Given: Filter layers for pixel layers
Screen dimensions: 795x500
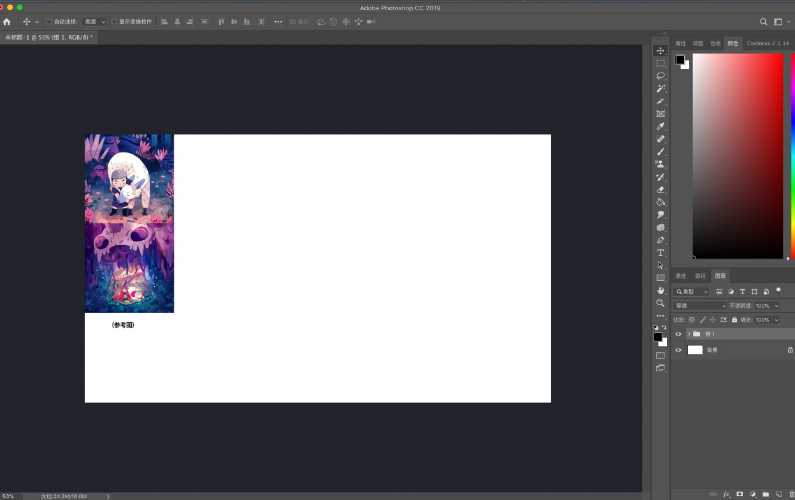Looking at the screenshot, I should [x=719, y=292].
